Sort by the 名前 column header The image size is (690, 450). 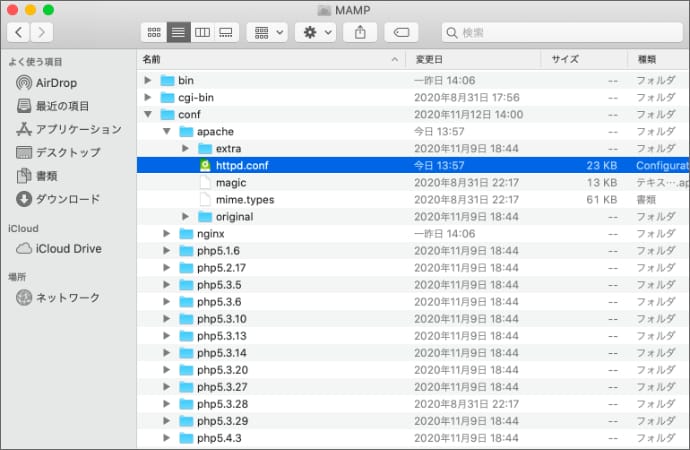tap(270, 59)
